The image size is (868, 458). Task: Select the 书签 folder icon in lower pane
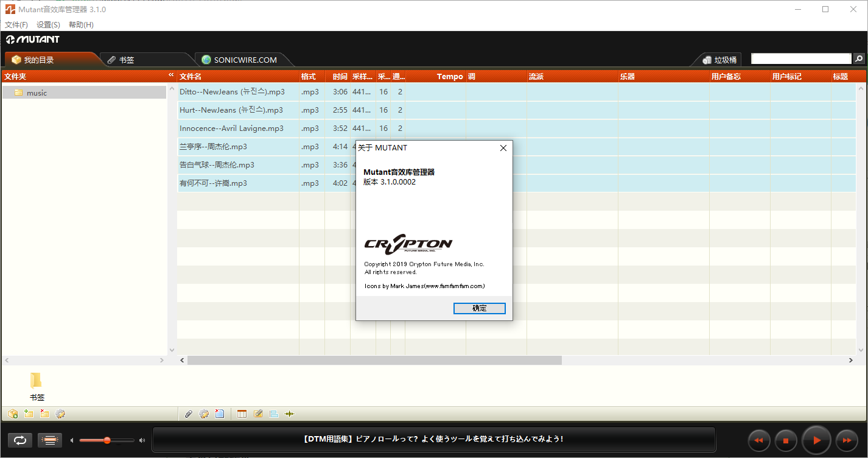[37, 381]
